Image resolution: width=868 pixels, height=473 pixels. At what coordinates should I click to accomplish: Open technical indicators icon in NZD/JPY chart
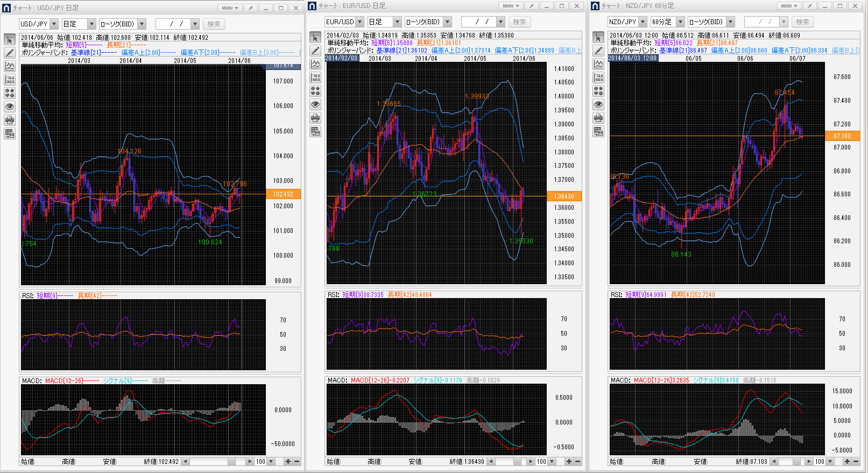[x=598, y=64]
